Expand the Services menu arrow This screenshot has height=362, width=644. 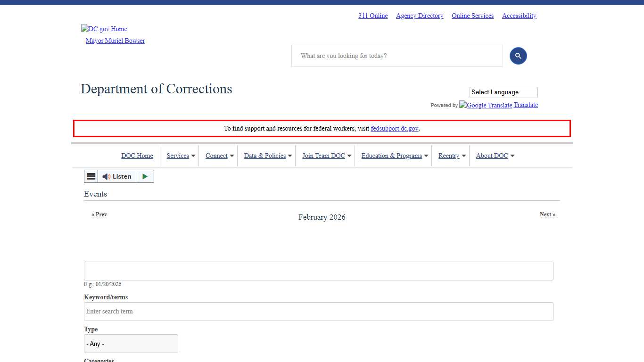tap(193, 156)
